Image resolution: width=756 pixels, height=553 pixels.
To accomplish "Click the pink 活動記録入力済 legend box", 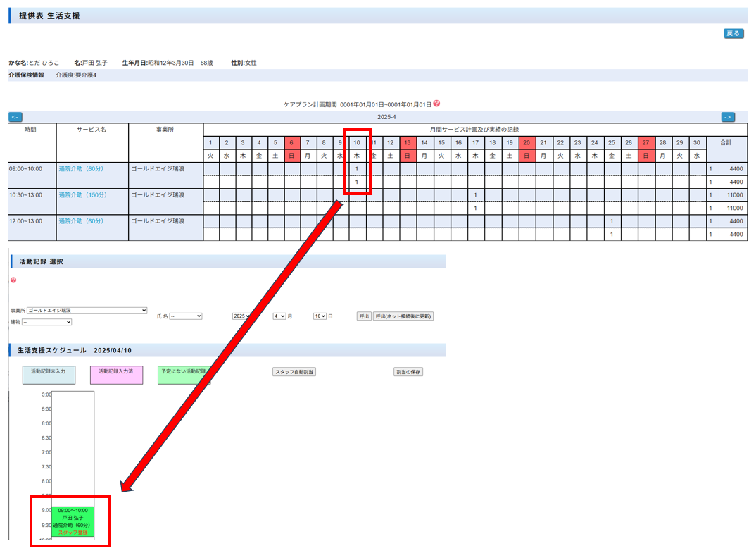I will tap(116, 374).
